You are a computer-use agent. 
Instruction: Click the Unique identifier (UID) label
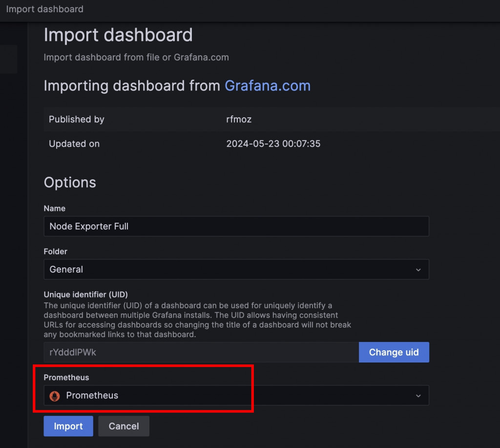coord(86,294)
